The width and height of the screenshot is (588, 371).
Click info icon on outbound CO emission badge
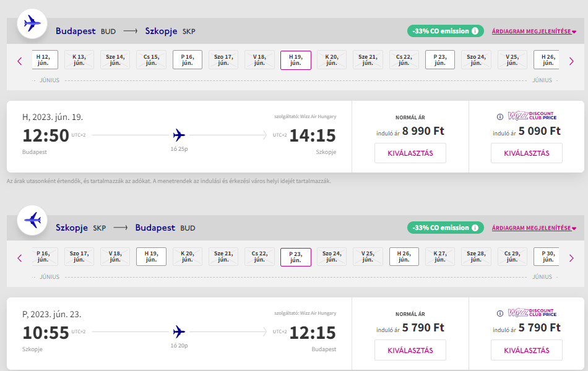(475, 31)
